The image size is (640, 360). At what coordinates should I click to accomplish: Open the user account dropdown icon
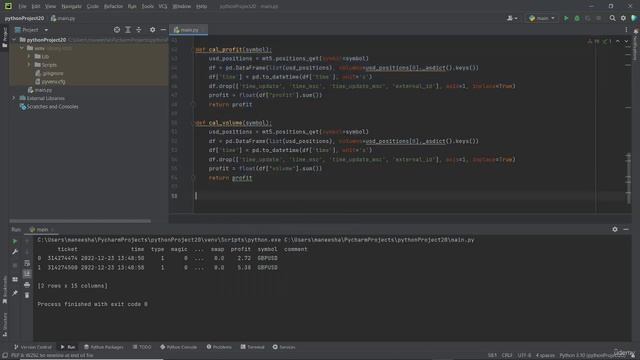click(x=512, y=18)
